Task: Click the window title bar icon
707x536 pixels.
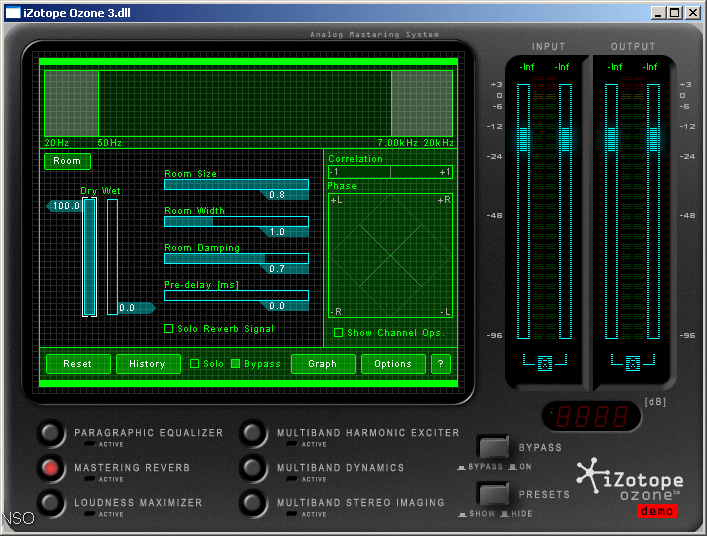Action: click(13, 13)
